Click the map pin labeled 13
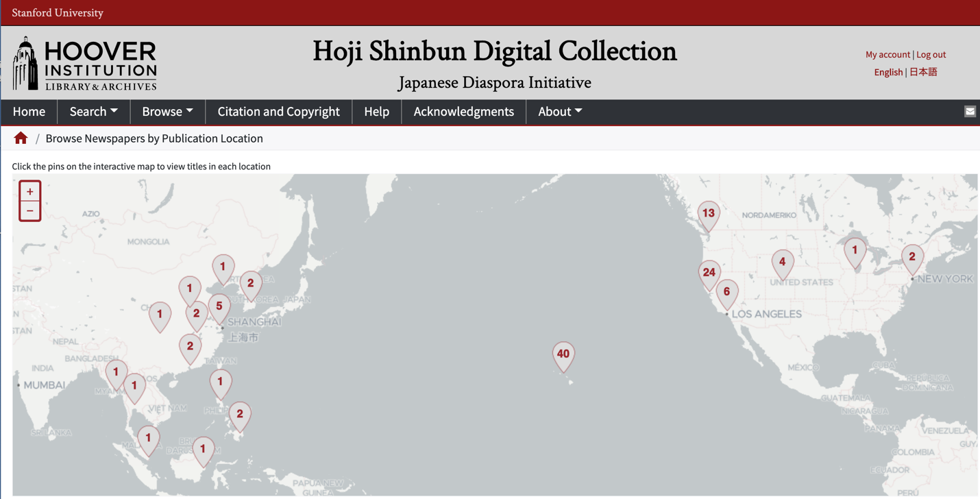Screen dimensions: 980x499 tap(709, 215)
